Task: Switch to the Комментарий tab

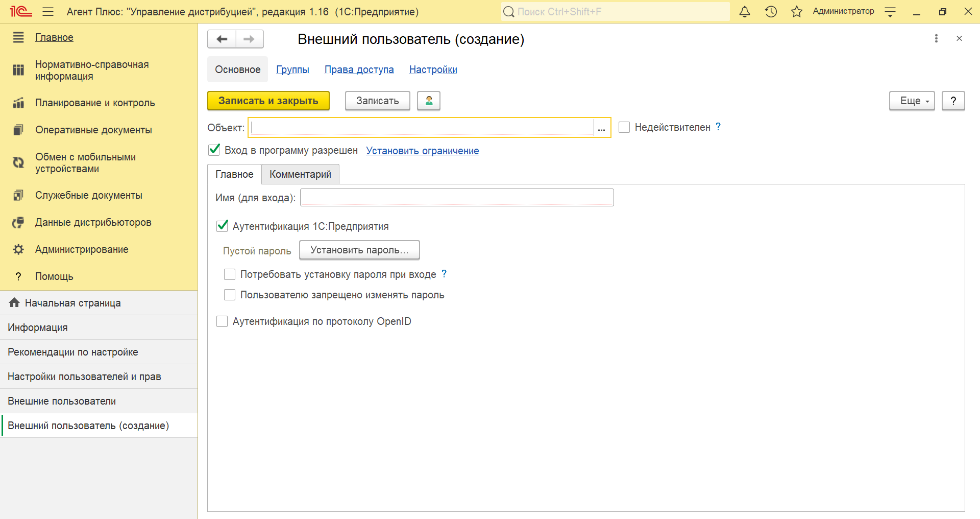Action: pyautogui.click(x=300, y=174)
